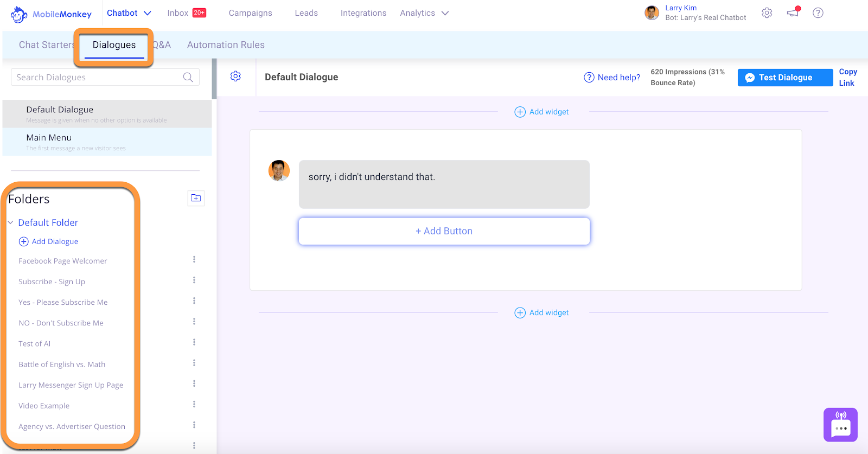Click the inbox 20+ notification badge
868x454 pixels.
(x=199, y=13)
